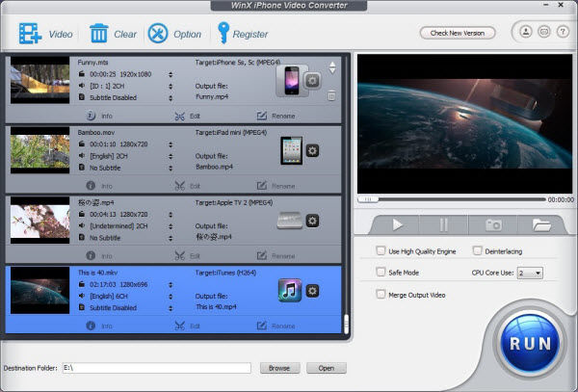Viewport: 578px width, 392px height.
Task: Click the Apple TV device icon
Action: coord(289,221)
